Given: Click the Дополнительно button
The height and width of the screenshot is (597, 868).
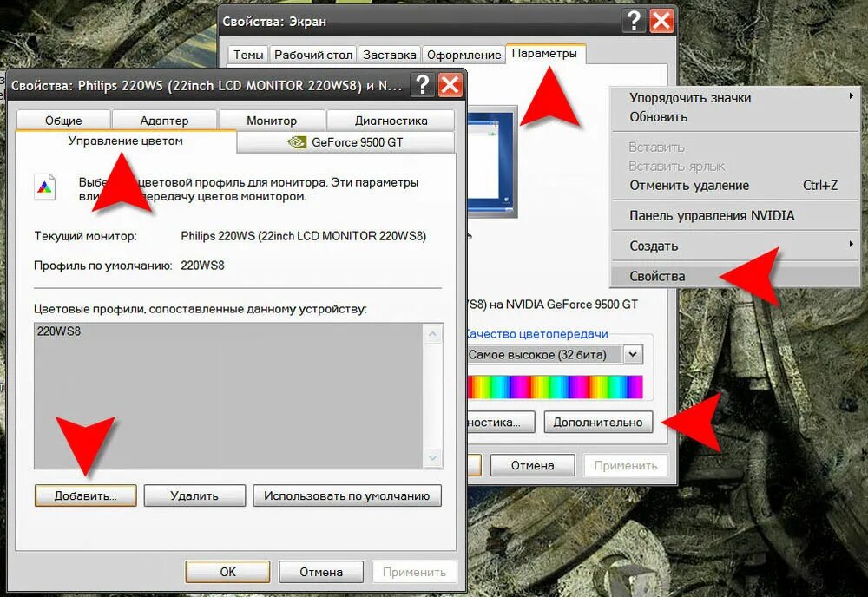Looking at the screenshot, I should tap(598, 423).
